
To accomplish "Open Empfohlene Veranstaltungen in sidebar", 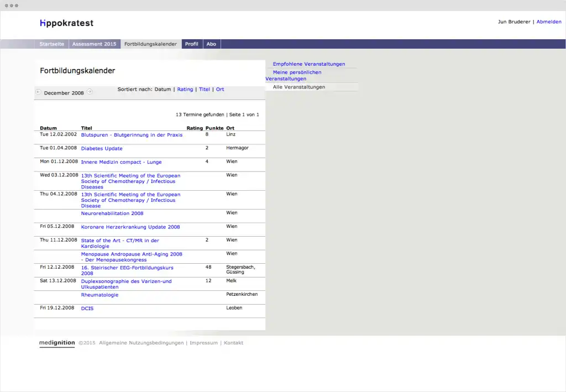I will click(x=308, y=64).
